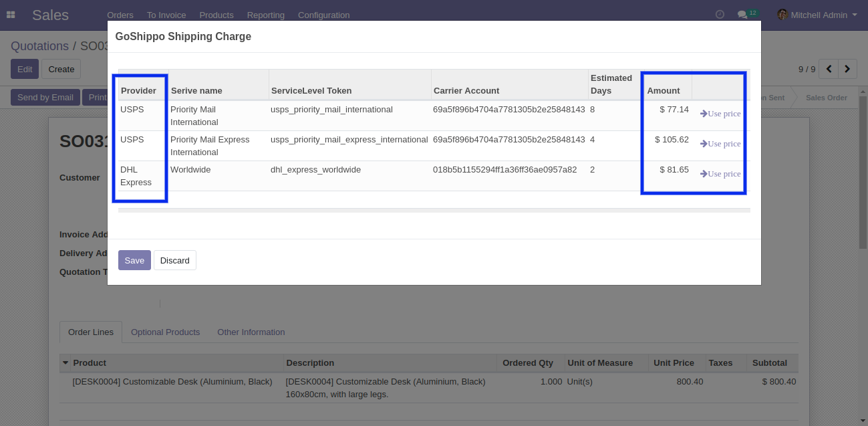This screenshot has width=868, height=426.
Task: Switch to the Optional Products tab
Action: click(165, 332)
